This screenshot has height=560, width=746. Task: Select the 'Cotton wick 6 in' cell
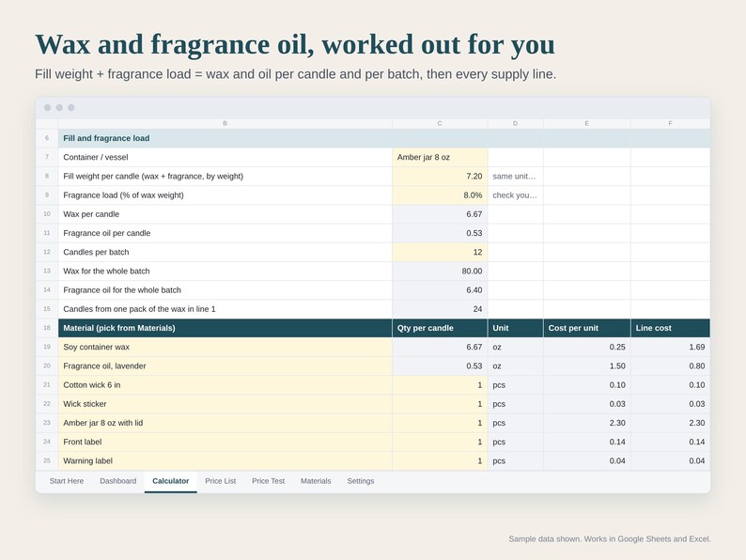[225, 385]
